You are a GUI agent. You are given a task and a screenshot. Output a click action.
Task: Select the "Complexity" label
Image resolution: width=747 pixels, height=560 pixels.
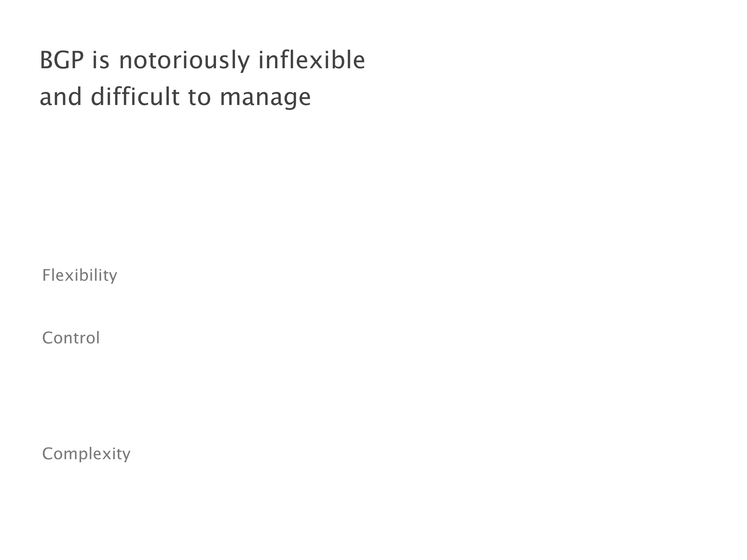86,454
